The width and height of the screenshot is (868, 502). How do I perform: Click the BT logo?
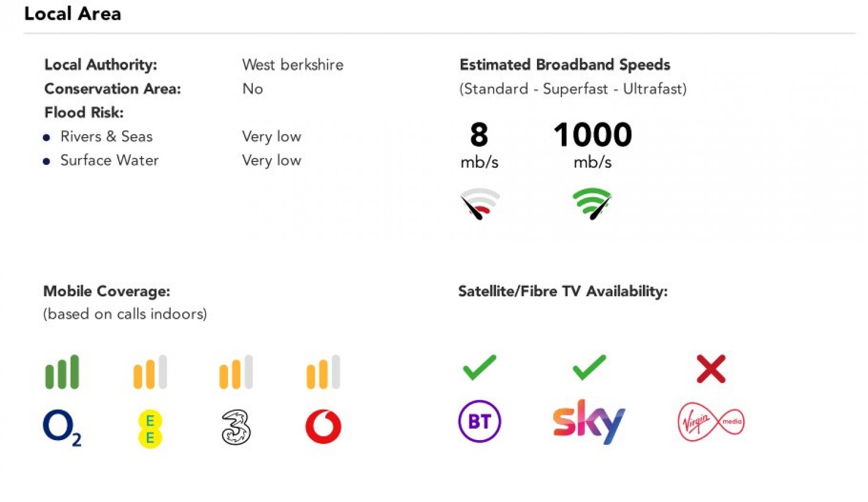coord(479,422)
